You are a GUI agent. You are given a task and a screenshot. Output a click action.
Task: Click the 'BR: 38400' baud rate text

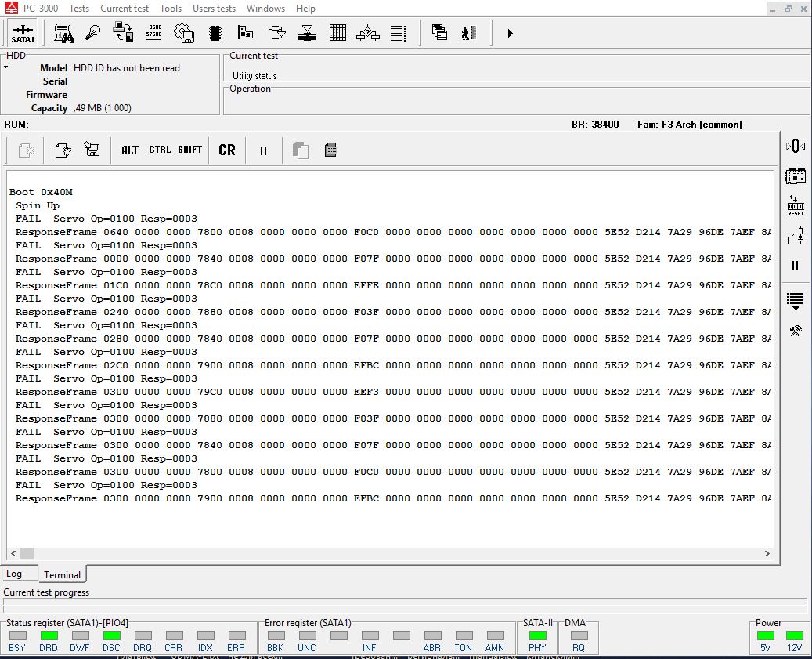point(595,125)
